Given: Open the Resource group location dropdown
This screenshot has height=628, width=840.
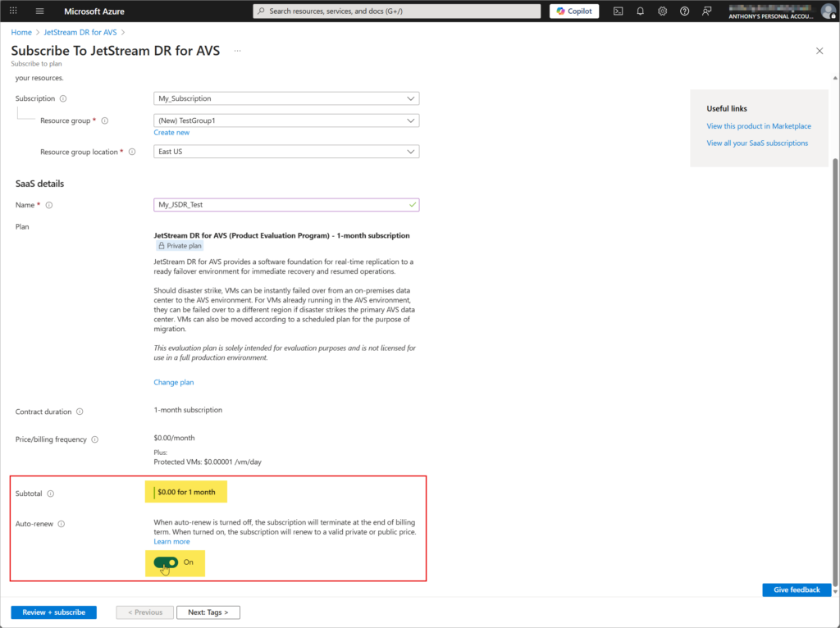Looking at the screenshot, I should [286, 152].
